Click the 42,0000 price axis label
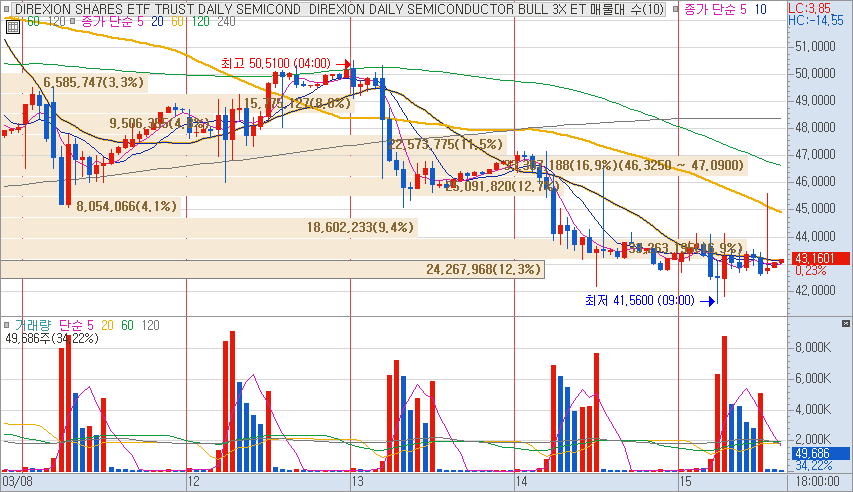Viewport: 853px width, 492px height. click(815, 290)
